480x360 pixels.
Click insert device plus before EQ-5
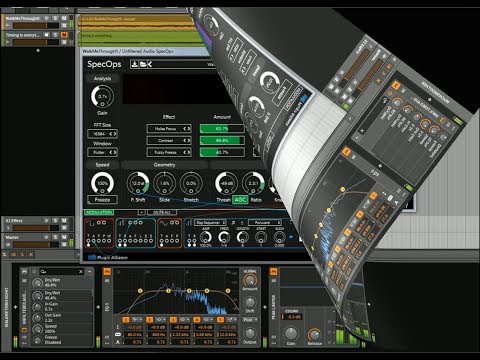coord(98,307)
